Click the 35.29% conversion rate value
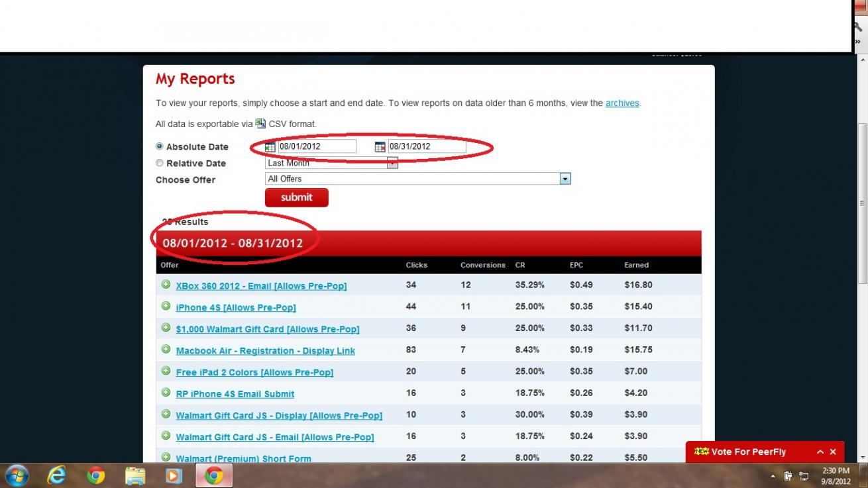The height and width of the screenshot is (488, 868). [530, 285]
